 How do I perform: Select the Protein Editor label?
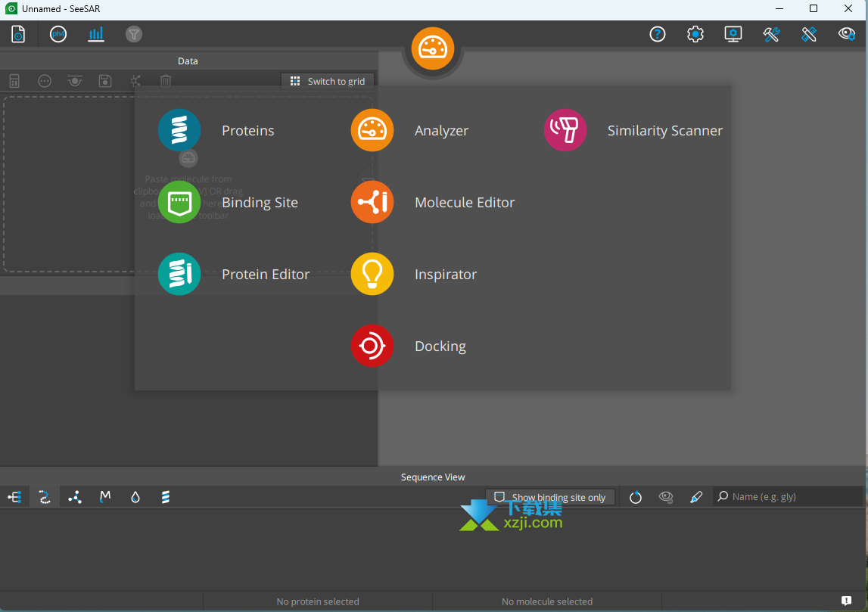point(266,275)
